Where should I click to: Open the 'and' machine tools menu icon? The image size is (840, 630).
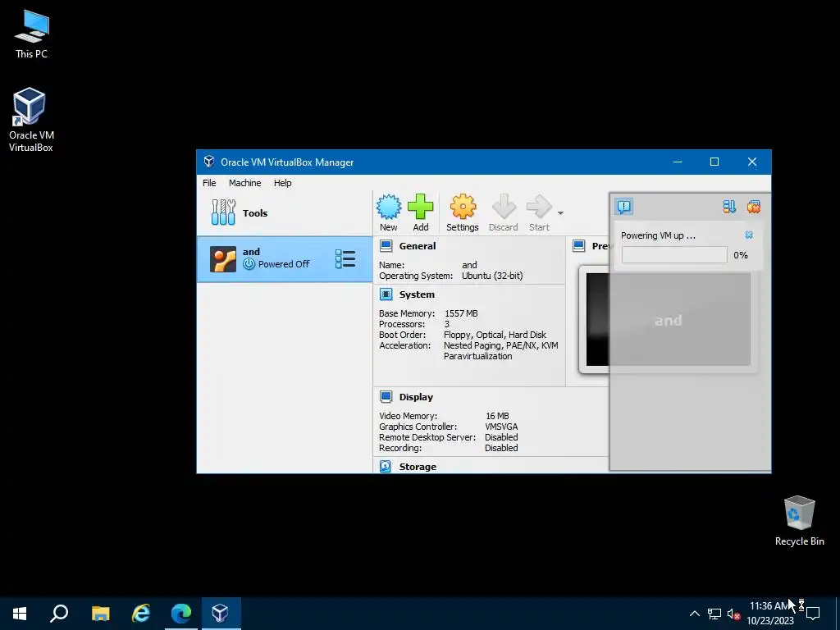(345, 258)
